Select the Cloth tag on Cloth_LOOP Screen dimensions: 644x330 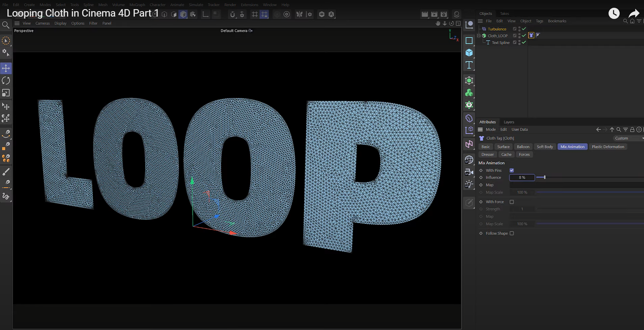[531, 36]
